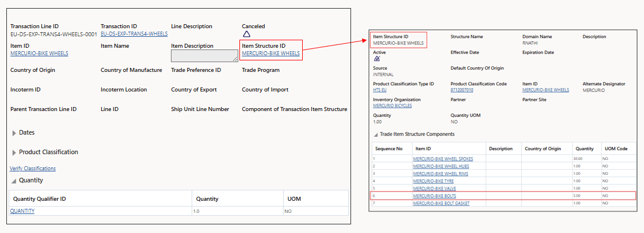Viewport: 644px width, 233px height.
Task: Click the components table Item ID column header
Action: pyautogui.click(x=449, y=148)
